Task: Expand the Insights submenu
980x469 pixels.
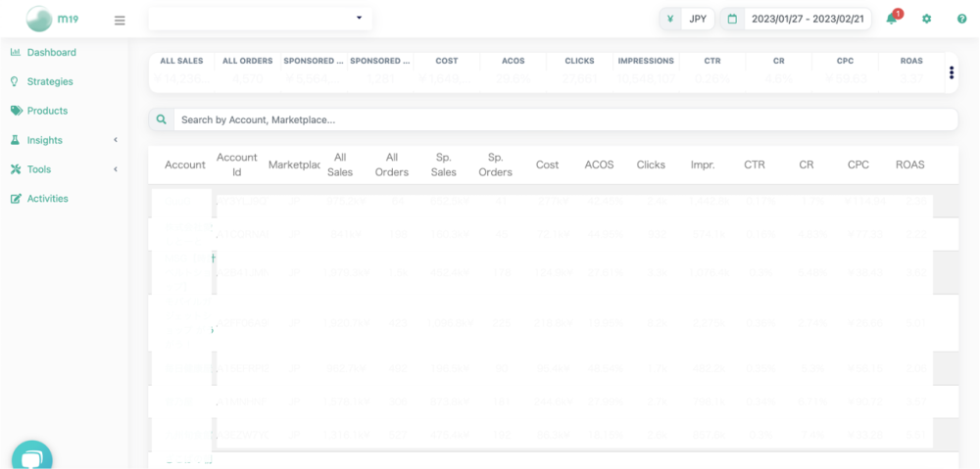Action: [x=116, y=140]
